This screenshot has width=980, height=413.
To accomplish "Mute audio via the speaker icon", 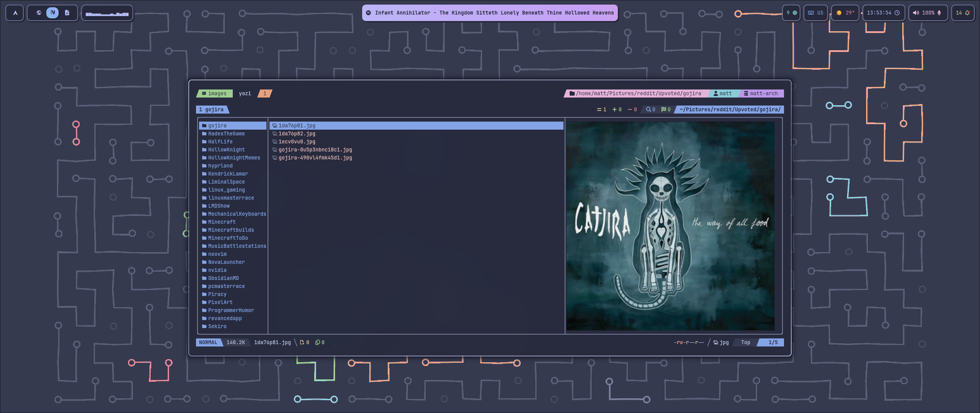I will (916, 13).
